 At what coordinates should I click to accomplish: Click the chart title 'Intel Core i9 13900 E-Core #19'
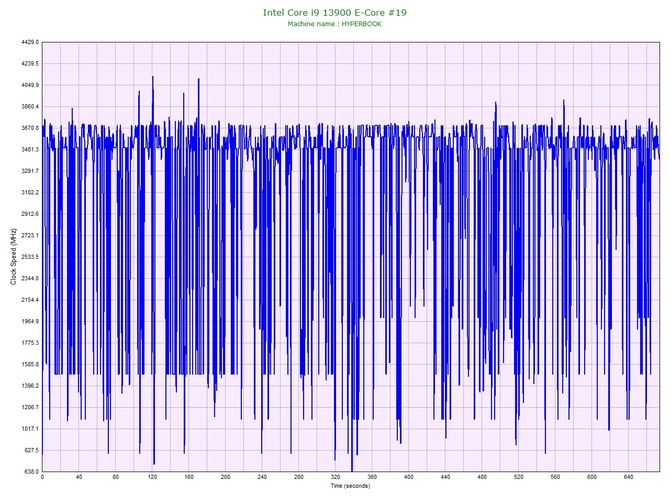[x=335, y=12]
